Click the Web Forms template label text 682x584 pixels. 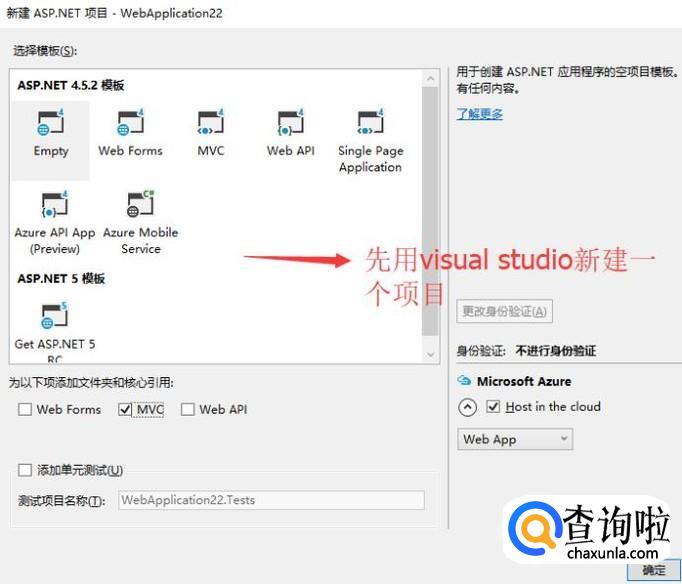click(x=130, y=151)
